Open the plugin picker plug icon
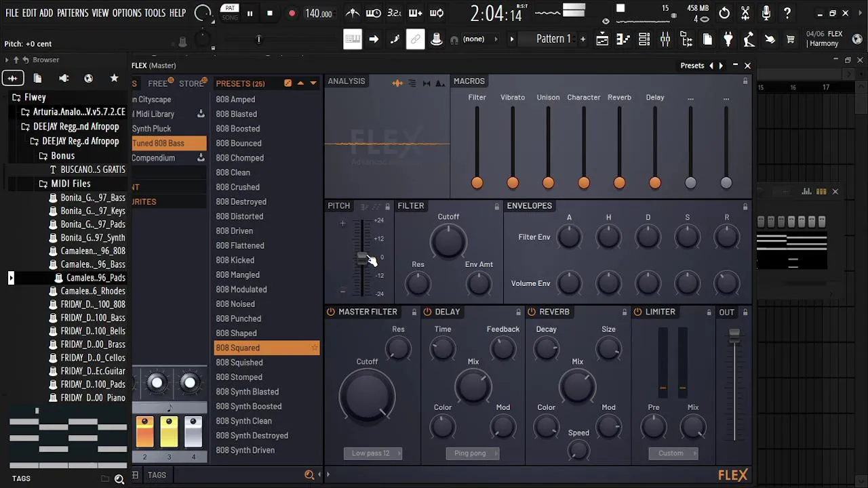The image size is (868, 488). [x=728, y=39]
